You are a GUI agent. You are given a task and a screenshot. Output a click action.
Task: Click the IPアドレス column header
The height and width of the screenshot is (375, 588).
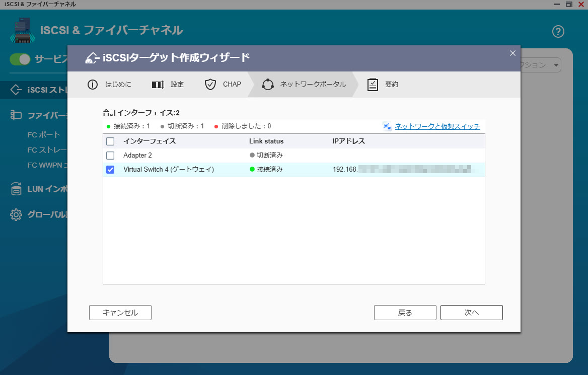(349, 141)
